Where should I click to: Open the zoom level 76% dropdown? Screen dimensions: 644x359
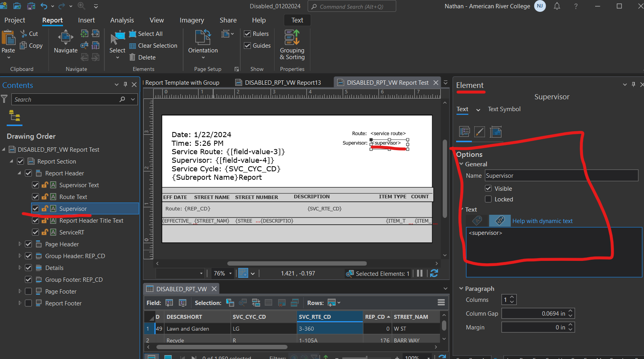tap(230, 273)
